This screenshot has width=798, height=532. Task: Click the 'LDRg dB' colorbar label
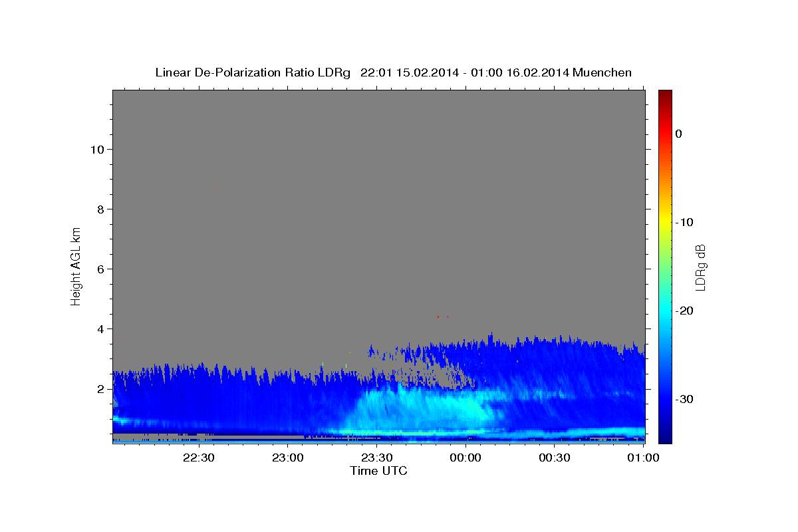tap(700, 267)
